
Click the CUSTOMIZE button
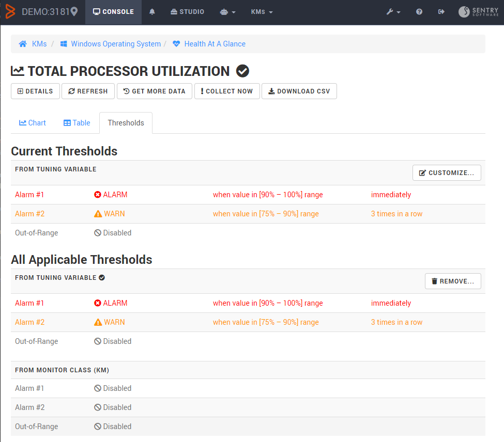pos(447,172)
